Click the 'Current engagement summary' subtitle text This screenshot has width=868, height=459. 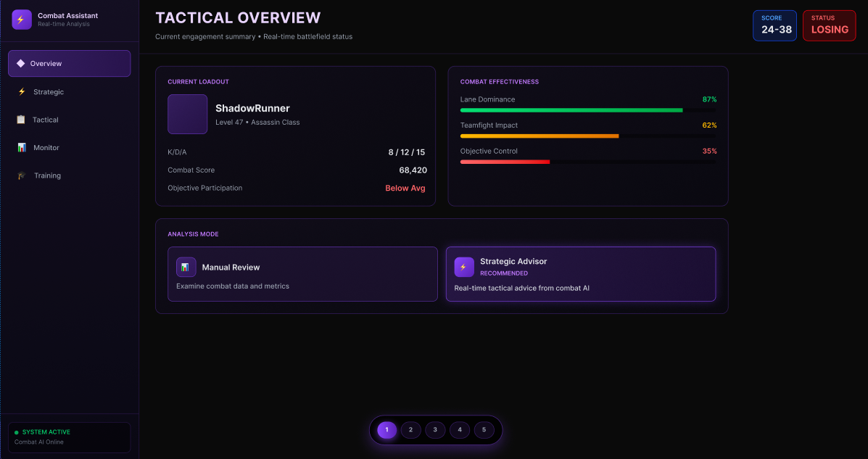pos(205,36)
